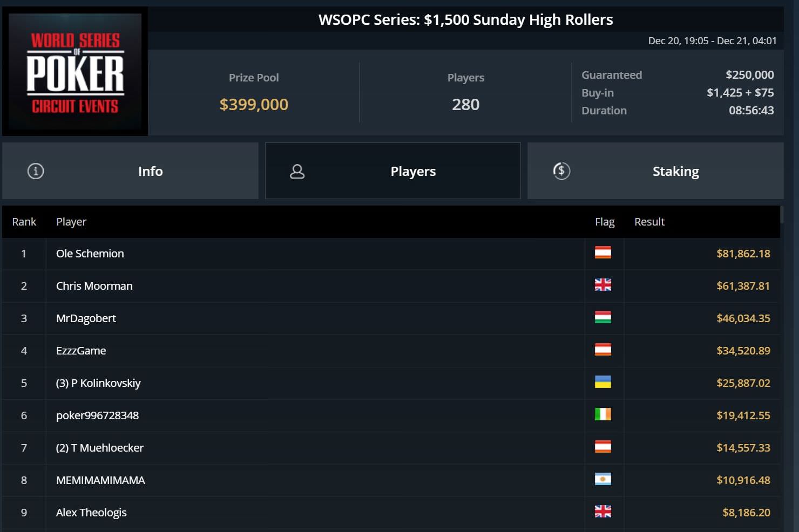Click P Kolinkovskiy's Ukrainian flag icon
This screenshot has height=532, width=799.
(603, 382)
